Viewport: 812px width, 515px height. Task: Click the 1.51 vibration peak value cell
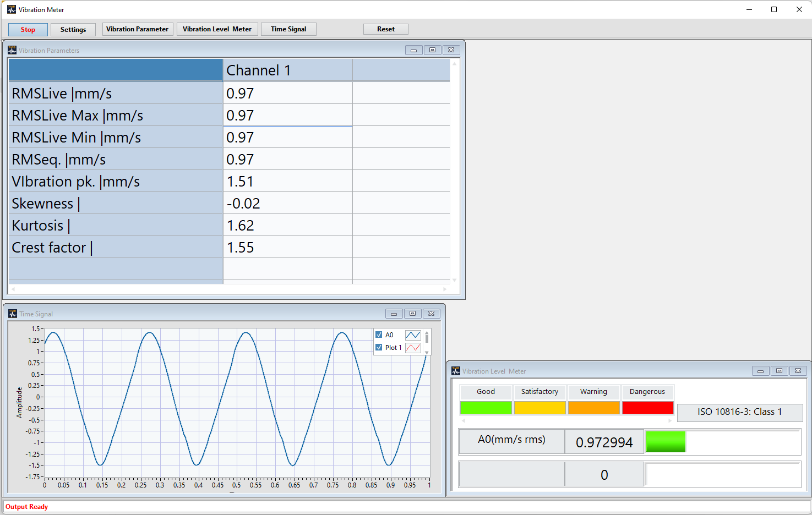[x=288, y=181]
